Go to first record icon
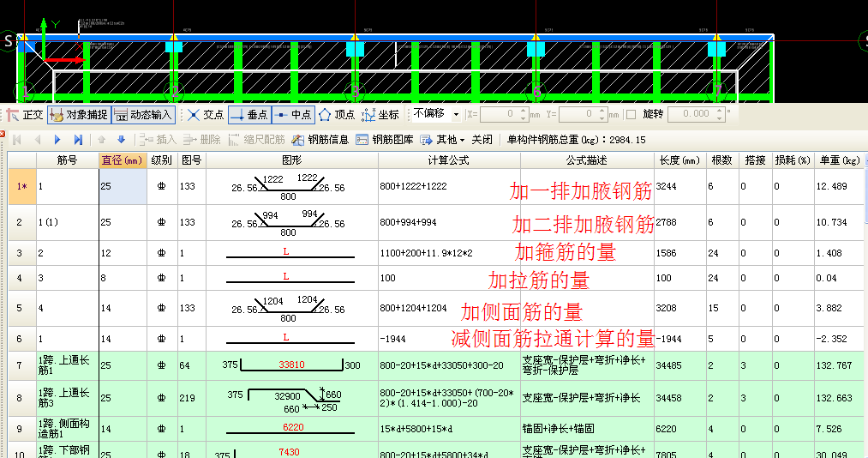This screenshot has height=458, width=868. [16, 140]
